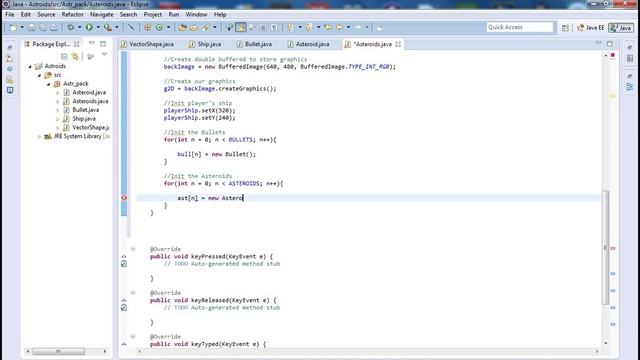Click the Forward navigation arrow icon

click(x=358, y=27)
